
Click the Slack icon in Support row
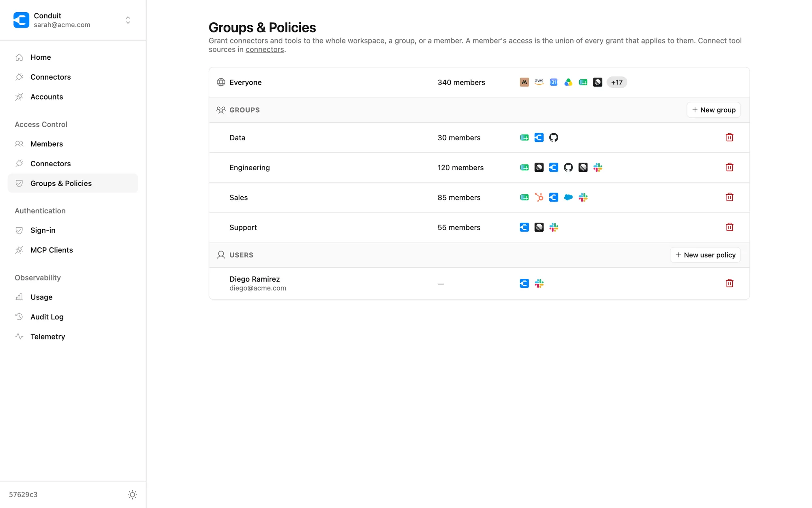click(554, 227)
